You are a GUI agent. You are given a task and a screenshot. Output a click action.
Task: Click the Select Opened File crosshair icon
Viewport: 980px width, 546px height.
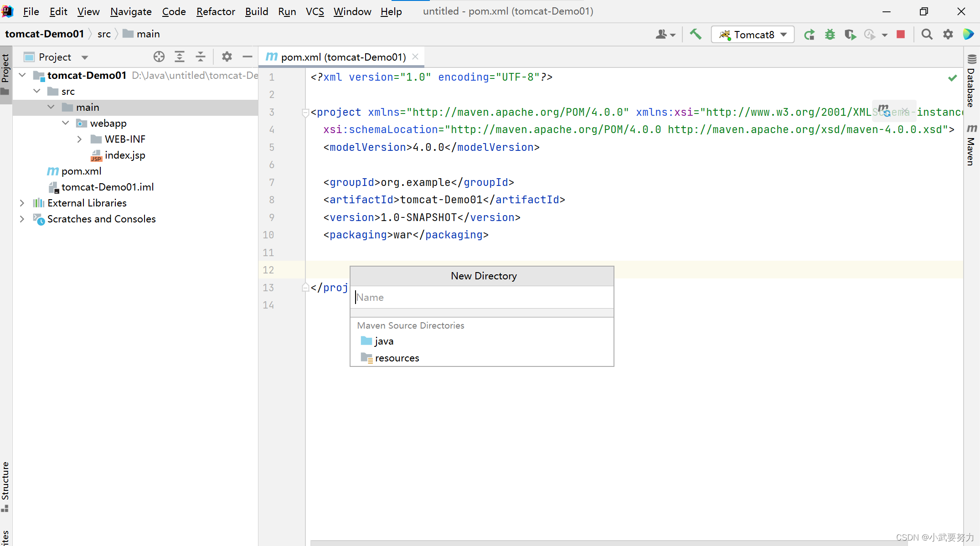click(159, 57)
